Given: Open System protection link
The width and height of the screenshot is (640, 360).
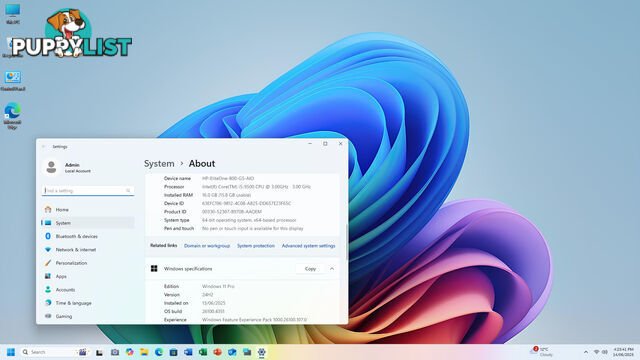Looking at the screenshot, I should [256, 246].
